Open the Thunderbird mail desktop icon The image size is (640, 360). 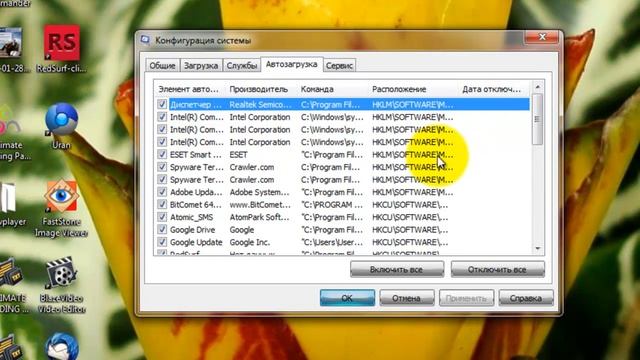pos(61,346)
